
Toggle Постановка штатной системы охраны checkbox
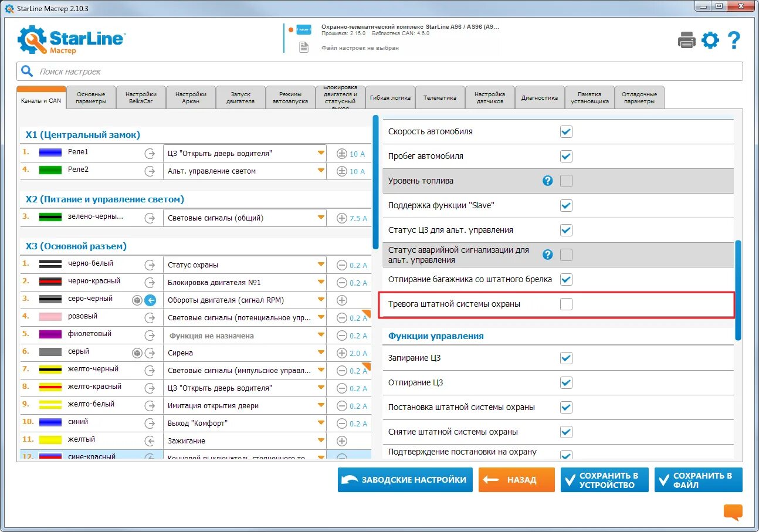[x=566, y=407]
